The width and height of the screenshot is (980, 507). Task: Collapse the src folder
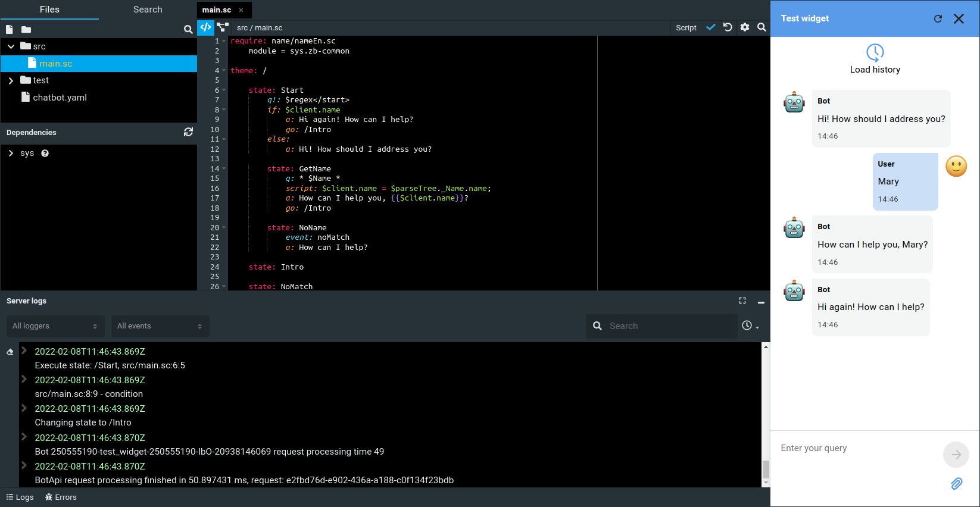[x=11, y=46]
